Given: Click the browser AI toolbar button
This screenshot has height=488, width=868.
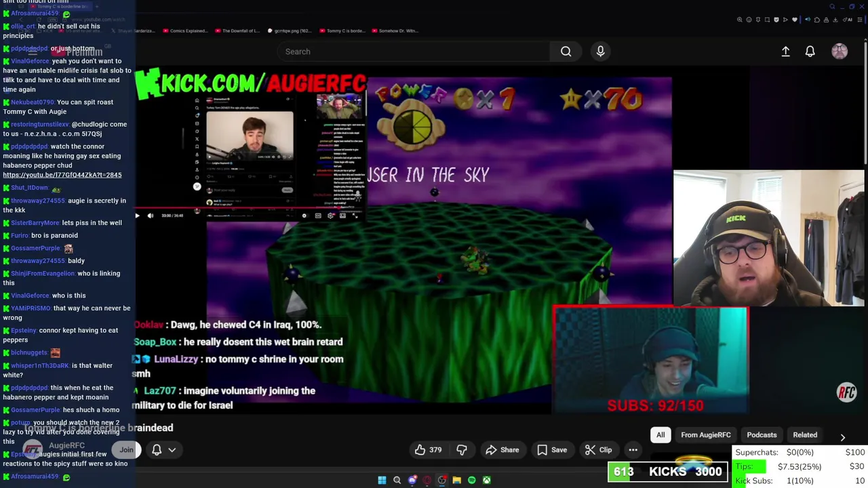Looking at the screenshot, I should pyautogui.click(x=847, y=20).
